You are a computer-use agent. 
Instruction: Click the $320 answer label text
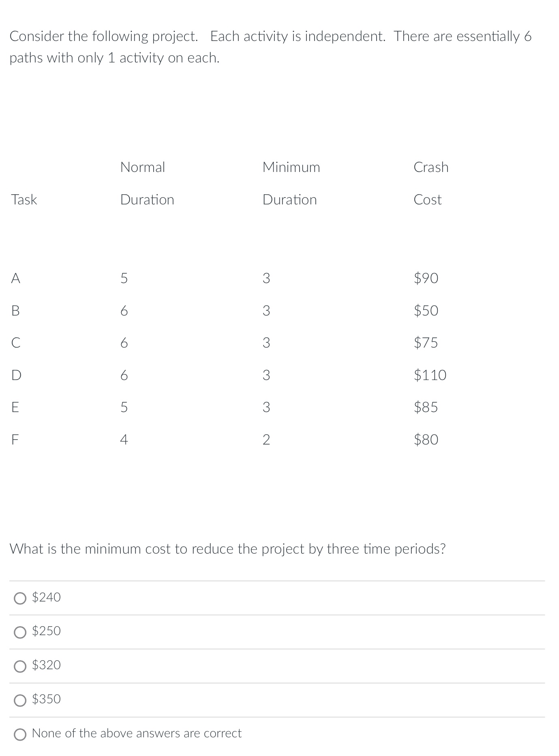tap(46, 665)
